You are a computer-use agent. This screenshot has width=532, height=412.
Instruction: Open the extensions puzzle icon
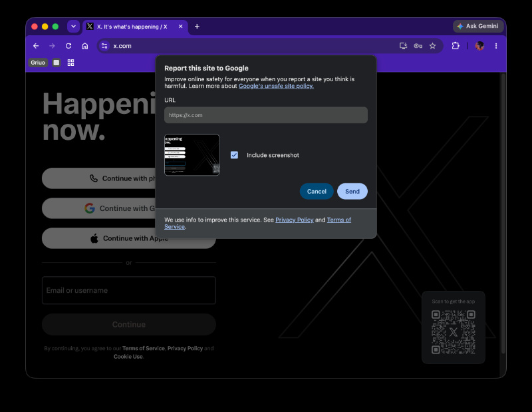[456, 46]
